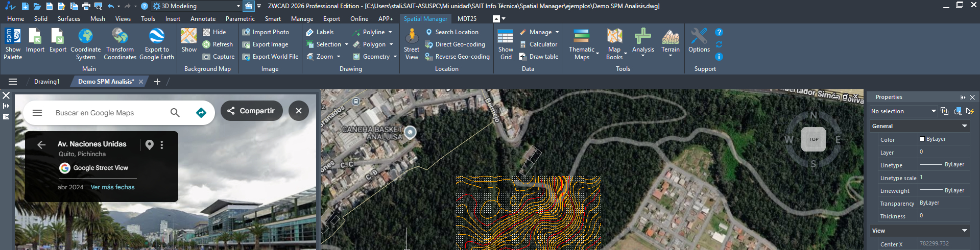Image resolution: width=980 pixels, height=250 pixels.
Task: Open a new drawing tab with plus
Action: click(x=157, y=82)
